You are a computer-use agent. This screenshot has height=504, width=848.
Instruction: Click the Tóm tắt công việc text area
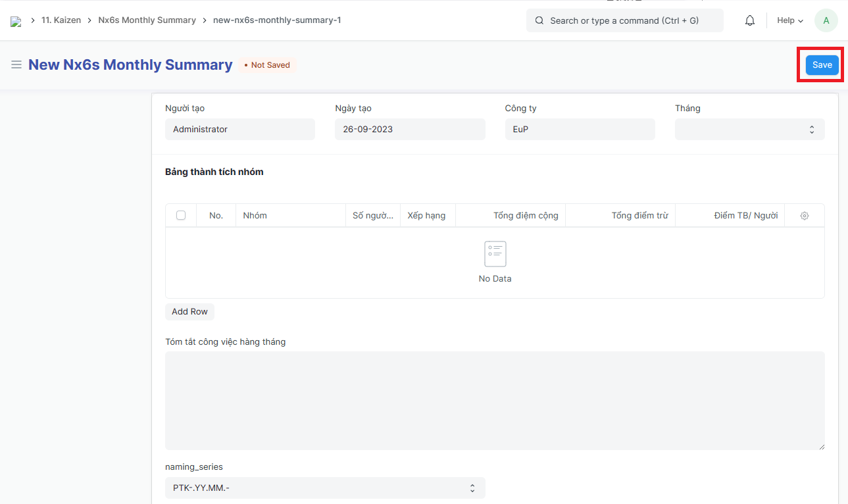click(x=495, y=401)
